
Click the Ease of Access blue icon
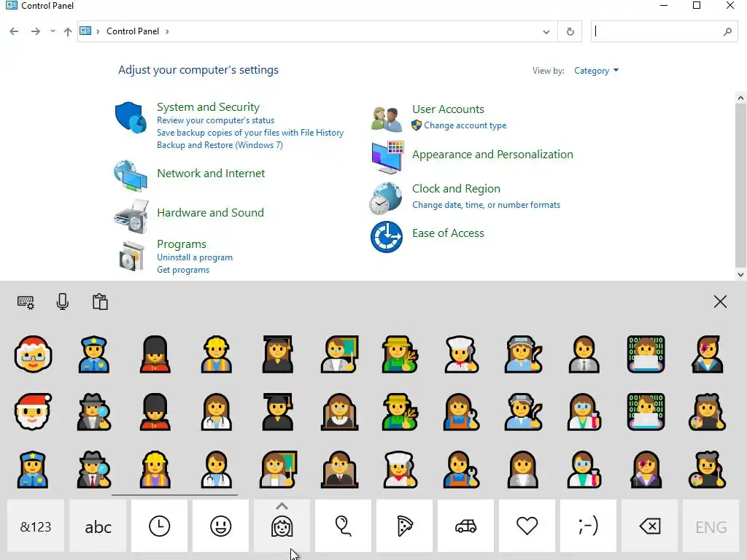pos(387,237)
